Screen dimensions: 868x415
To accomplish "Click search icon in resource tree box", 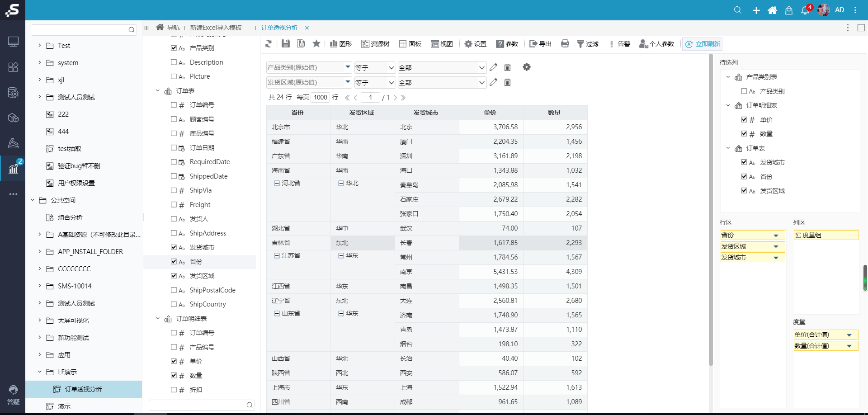I will 132,30.
